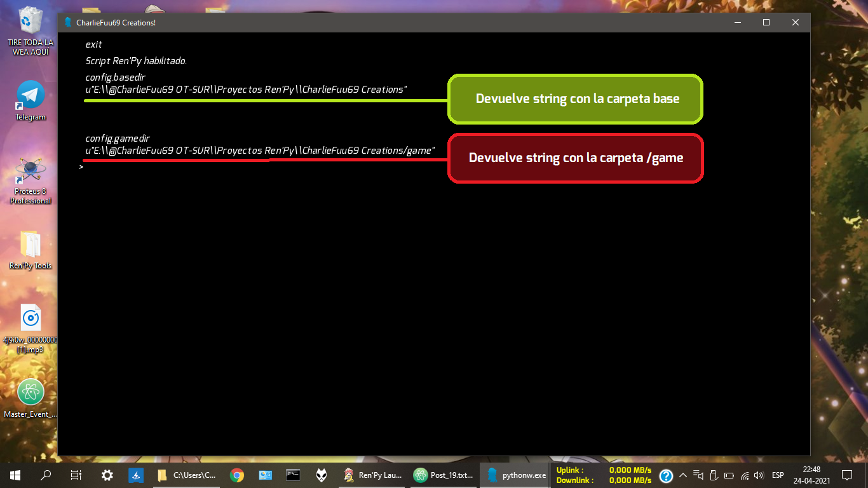868x488 pixels.
Task: Click the console input prompt line
Action: pos(254,167)
